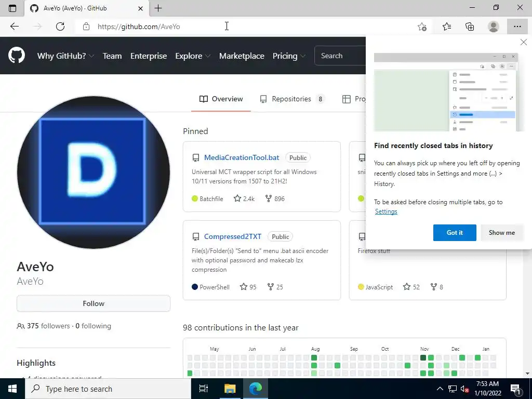Open the Marketplace nav link
Viewport: 532px width, 399px height.
click(242, 56)
